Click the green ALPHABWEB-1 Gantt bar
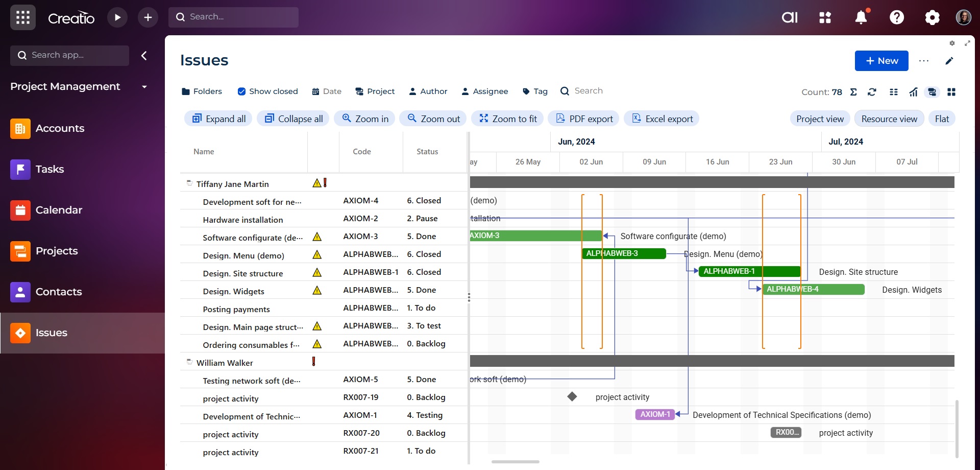 click(x=749, y=271)
